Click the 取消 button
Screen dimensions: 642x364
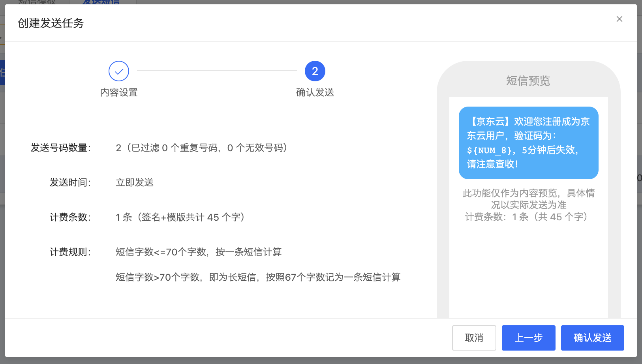coord(474,338)
